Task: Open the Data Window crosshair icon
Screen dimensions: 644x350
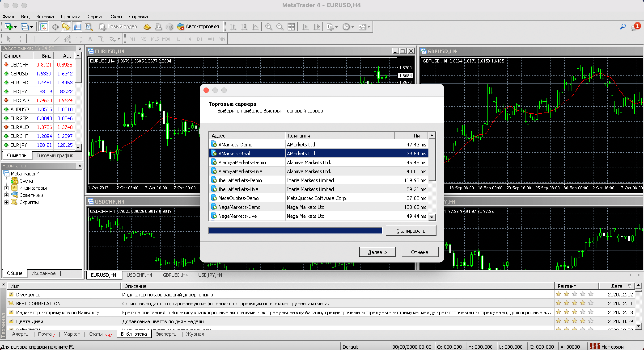Action: click(x=55, y=27)
